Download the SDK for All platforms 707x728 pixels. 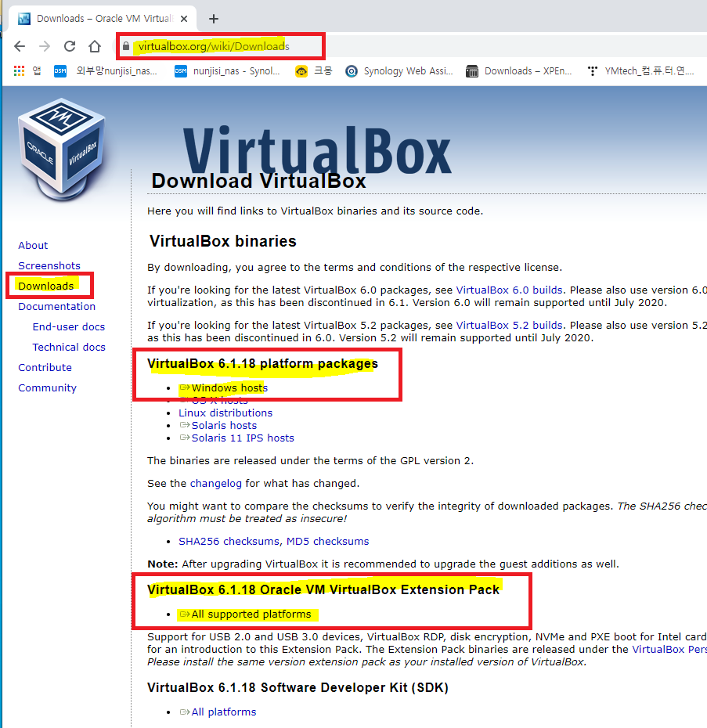click(218, 712)
